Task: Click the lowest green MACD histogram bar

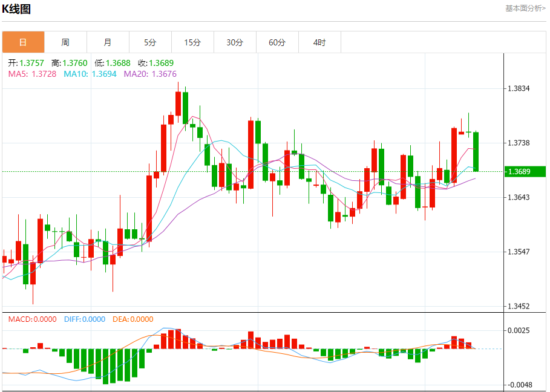Action: [x=105, y=367]
